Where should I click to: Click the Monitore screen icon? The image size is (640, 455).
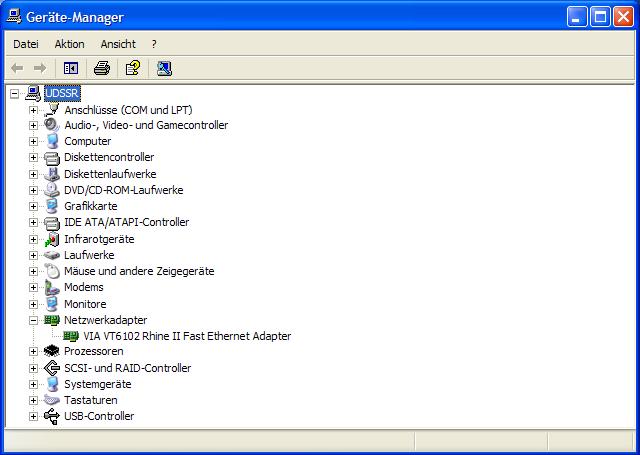(52, 304)
